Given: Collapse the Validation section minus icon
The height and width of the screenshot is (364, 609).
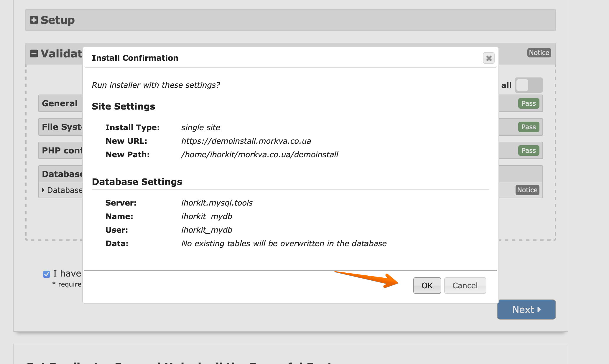Looking at the screenshot, I should click(34, 54).
